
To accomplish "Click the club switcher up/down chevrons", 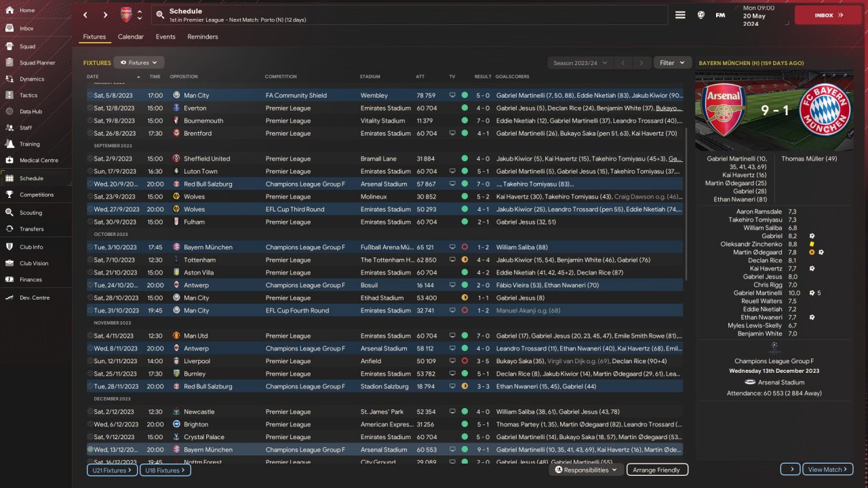I will pyautogui.click(x=140, y=15).
